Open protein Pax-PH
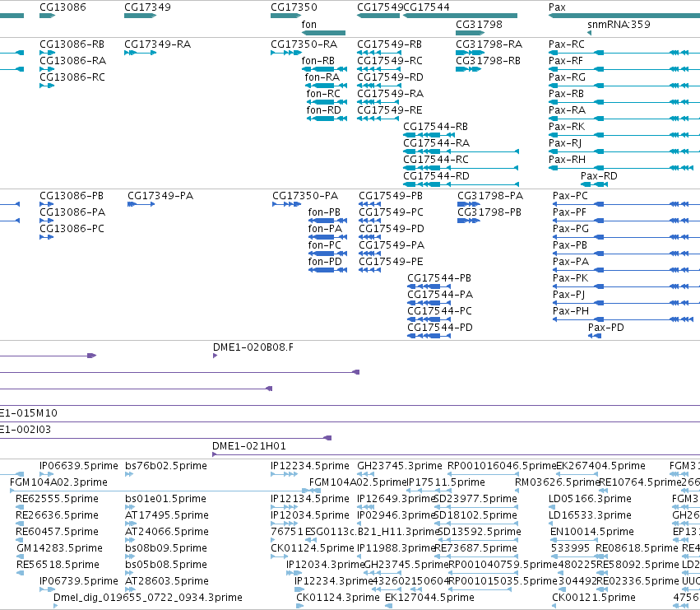The width and height of the screenshot is (700, 610). tap(571, 311)
